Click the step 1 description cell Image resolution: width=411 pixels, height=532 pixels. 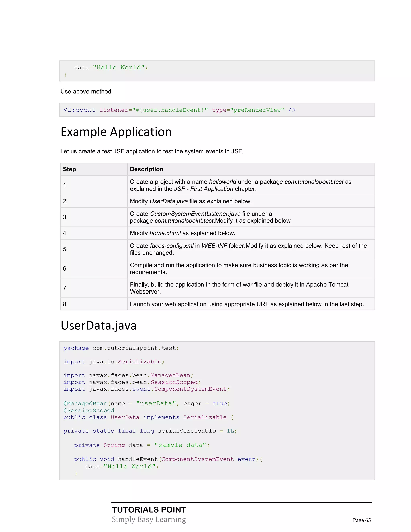(240, 185)
